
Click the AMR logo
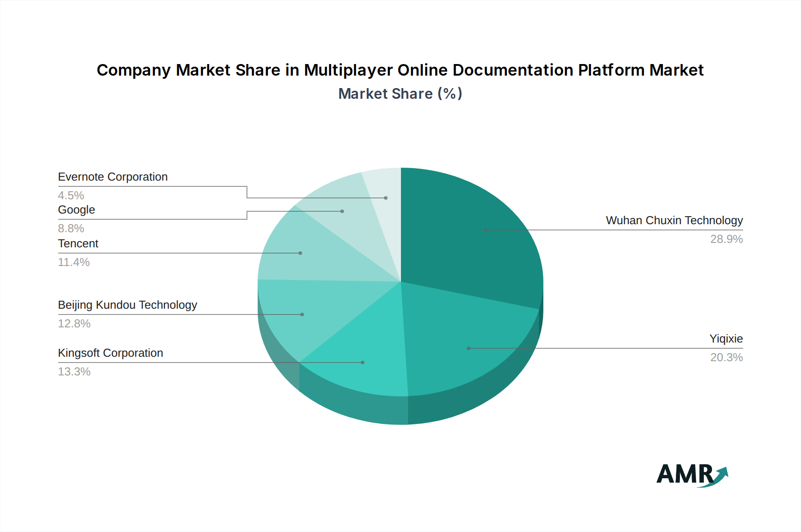tap(692, 475)
